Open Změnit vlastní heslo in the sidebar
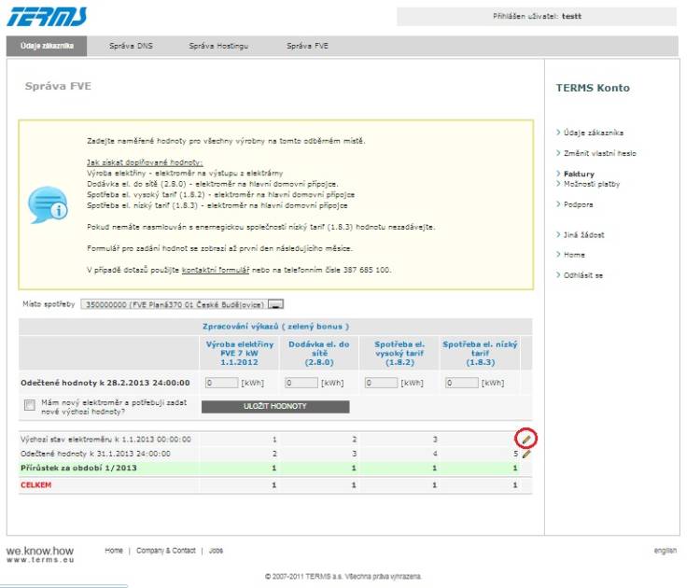The image size is (700, 588). (x=600, y=153)
